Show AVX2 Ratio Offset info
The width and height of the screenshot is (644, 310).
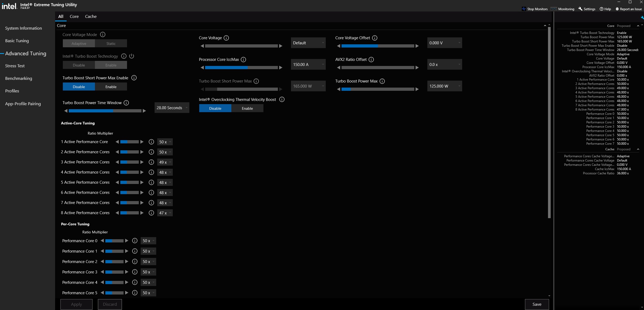[x=371, y=60]
